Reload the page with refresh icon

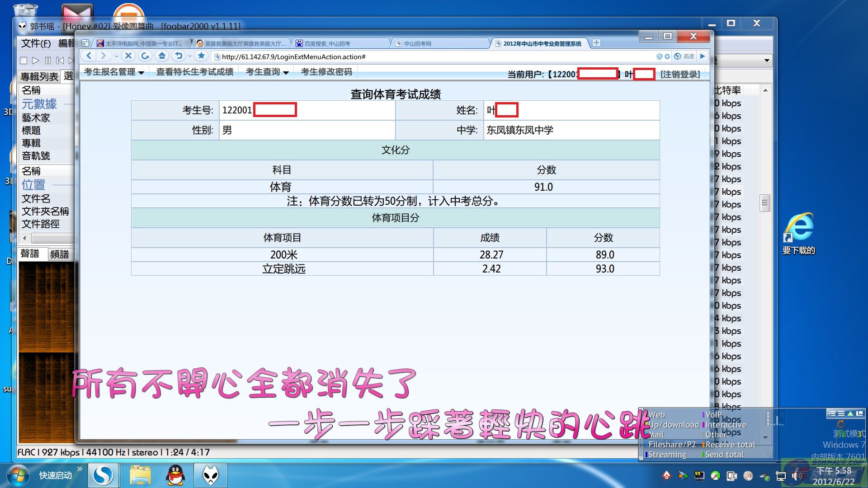pyautogui.click(x=145, y=56)
